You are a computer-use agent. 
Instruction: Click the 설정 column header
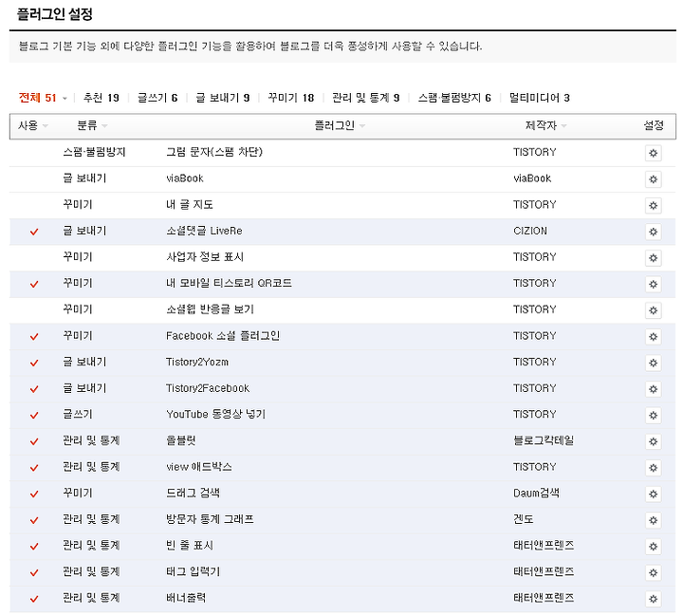(654, 126)
